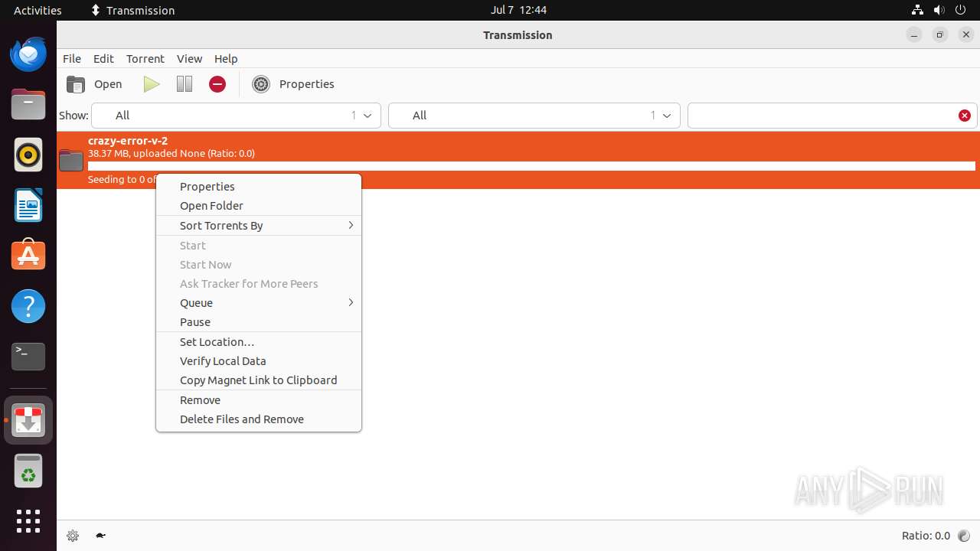The image size is (980, 551).
Task: Launch Terminal from the dock
Action: [x=28, y=357]
